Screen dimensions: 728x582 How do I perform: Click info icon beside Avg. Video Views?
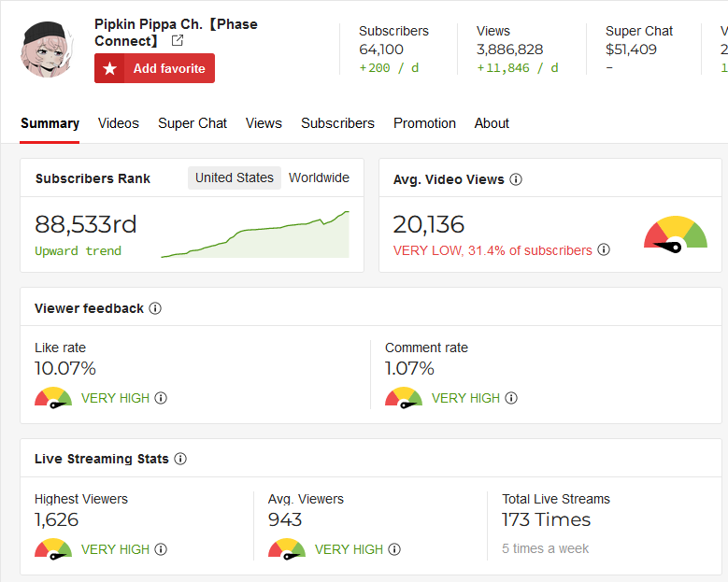pyautogui.click(x=516, y=179)
